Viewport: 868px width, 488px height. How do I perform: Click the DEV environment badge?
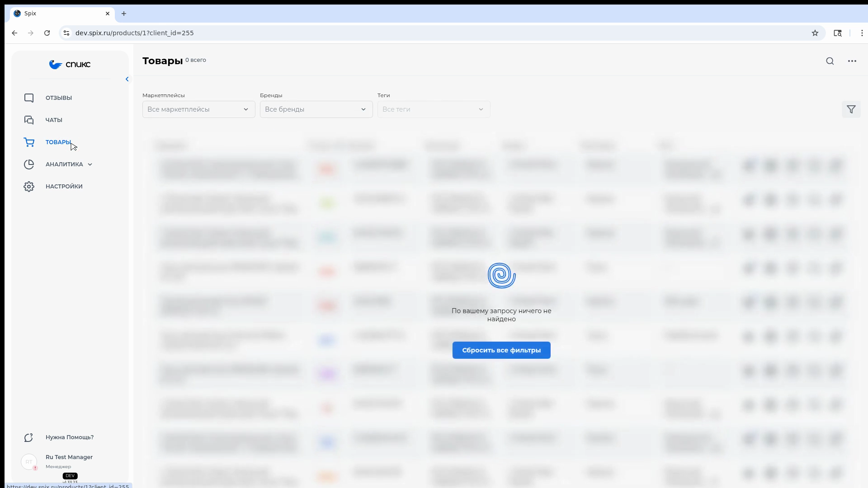pos(70,476)
